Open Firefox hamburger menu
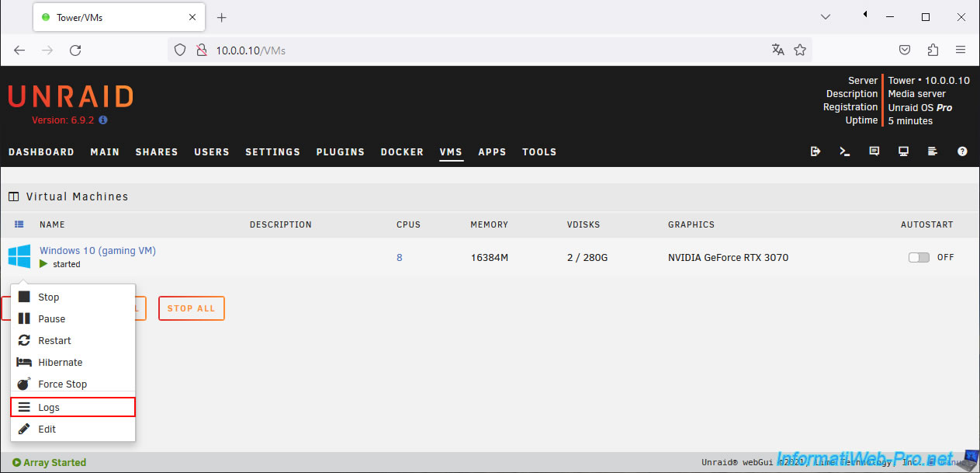Viewport: 980px width, 473px height. click(961, 50)
